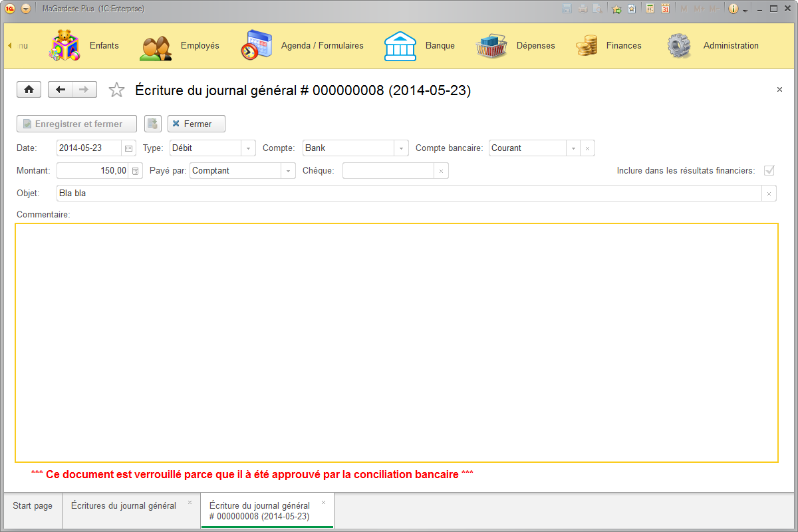Open the date picker for the Date field

[x=128, y=148]
